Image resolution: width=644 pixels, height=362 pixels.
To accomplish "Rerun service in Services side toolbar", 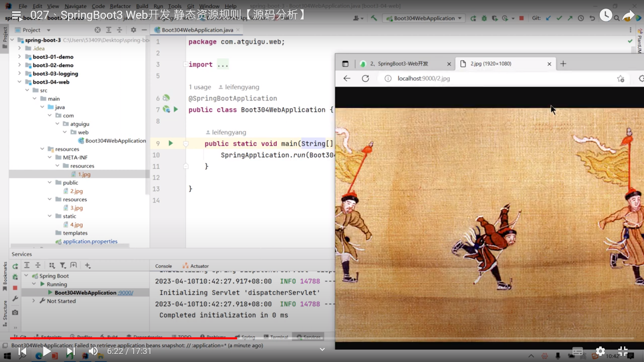I will 15,266.
